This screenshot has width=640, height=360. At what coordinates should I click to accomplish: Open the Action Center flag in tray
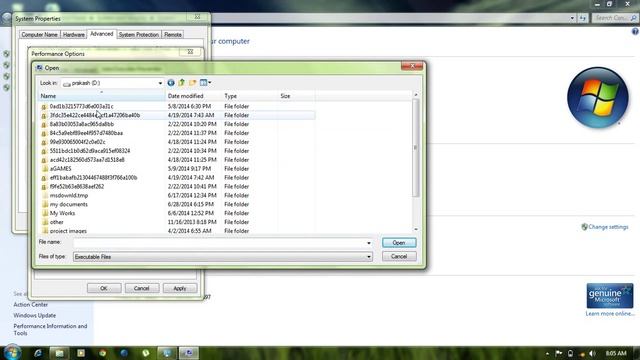pyautogui.click(x=559, y=353)
